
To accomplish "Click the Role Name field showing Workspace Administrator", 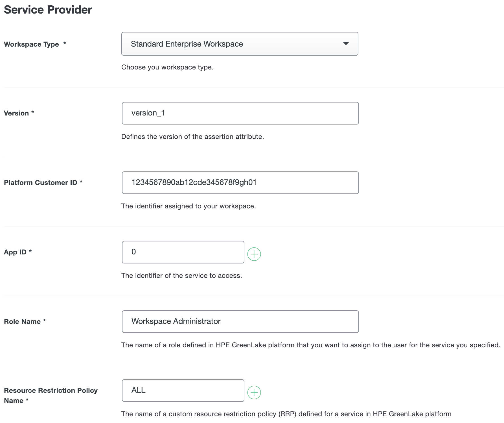I will click(240, 321).
